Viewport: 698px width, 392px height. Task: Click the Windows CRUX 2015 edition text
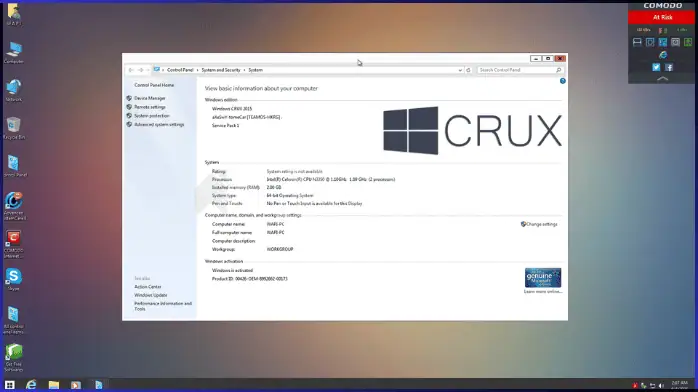(232, 109)
